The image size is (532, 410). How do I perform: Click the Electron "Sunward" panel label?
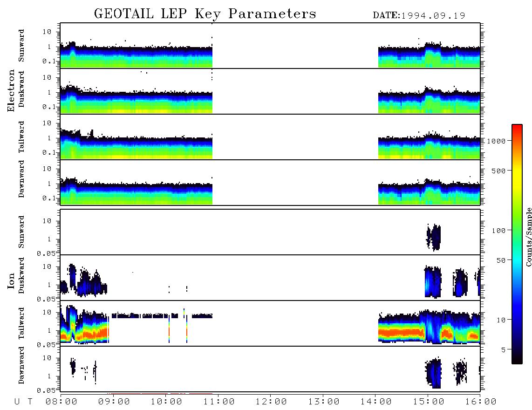21,46
